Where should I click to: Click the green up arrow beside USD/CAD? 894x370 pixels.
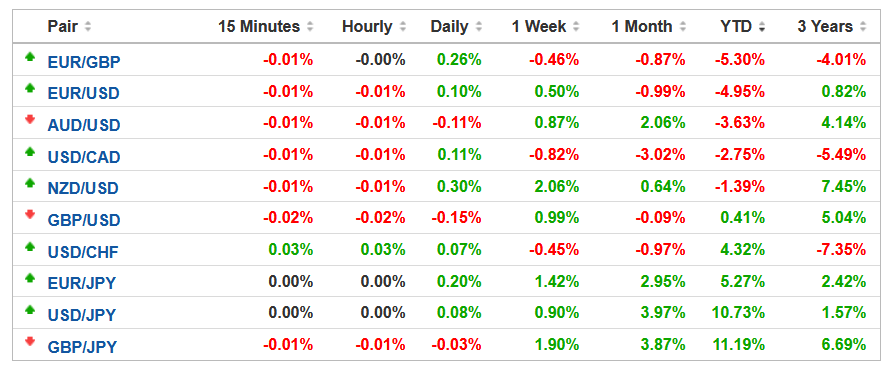(x=30, y=152)
